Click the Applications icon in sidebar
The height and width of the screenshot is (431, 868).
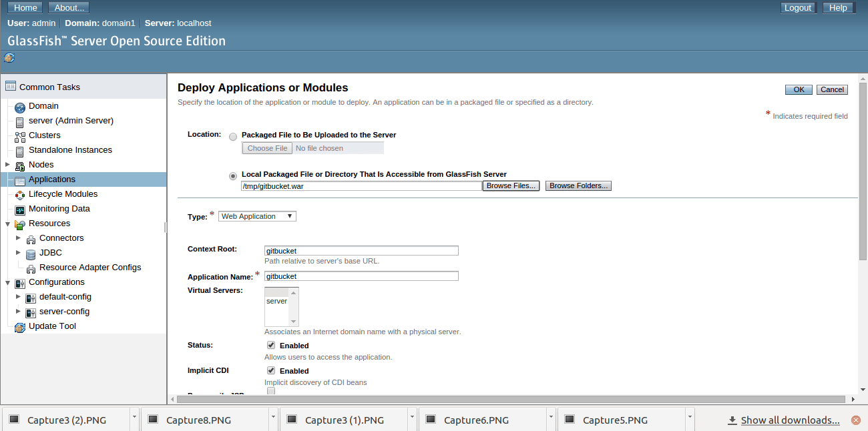pyautogui.click(x=20, y=180)
